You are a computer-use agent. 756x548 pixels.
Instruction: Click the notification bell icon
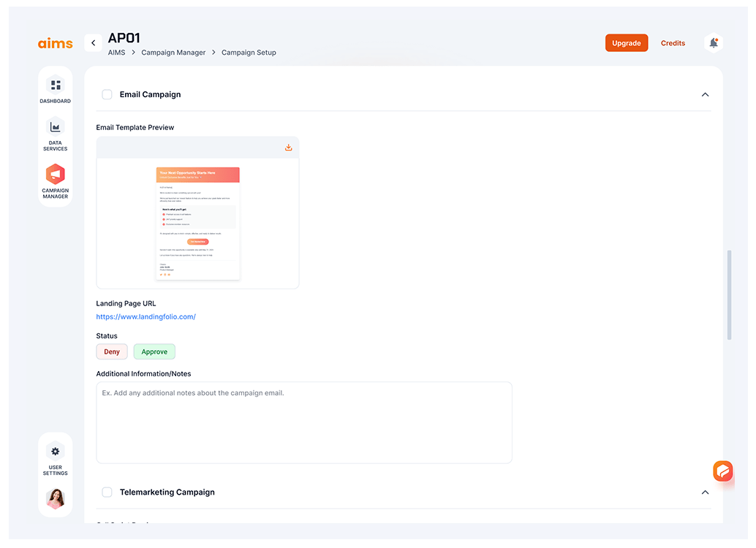(714, 43)
